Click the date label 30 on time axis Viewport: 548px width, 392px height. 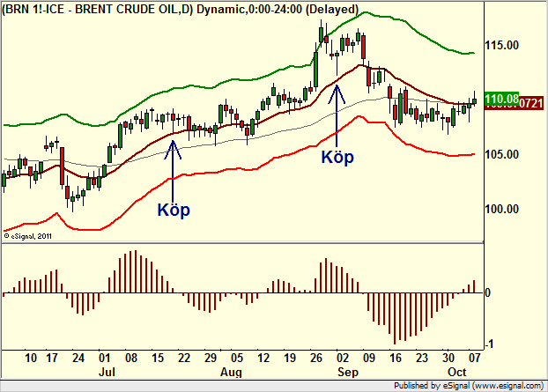pos(448,358)
